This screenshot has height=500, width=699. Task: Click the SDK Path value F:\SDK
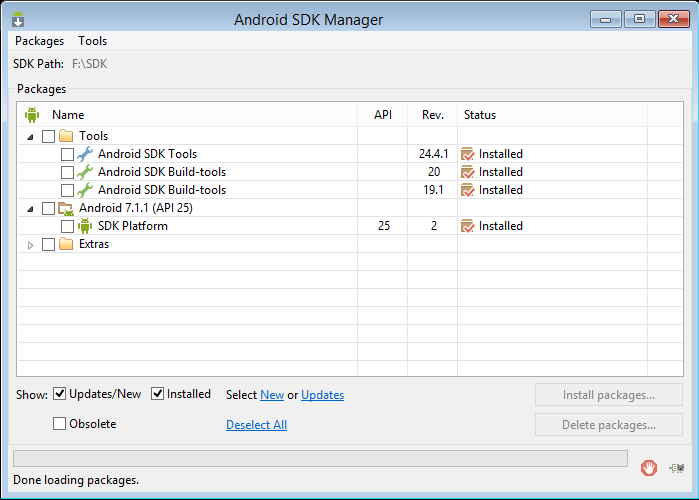[x=90, y=64]
